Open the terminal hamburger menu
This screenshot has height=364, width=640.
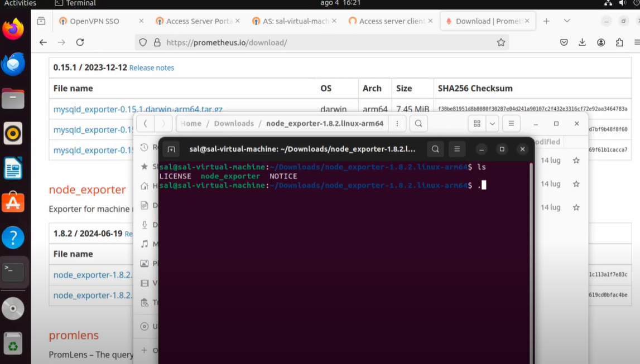[457, 149]
